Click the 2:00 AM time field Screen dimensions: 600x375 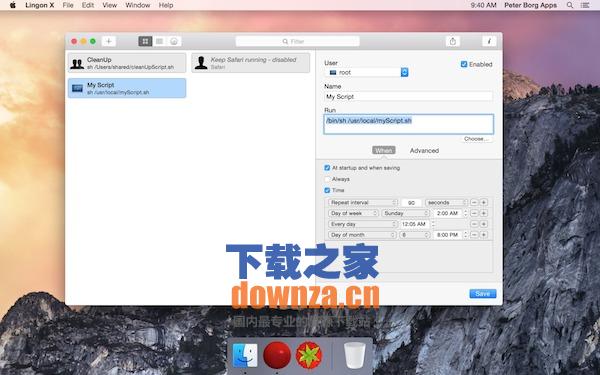tap(447, 213)
